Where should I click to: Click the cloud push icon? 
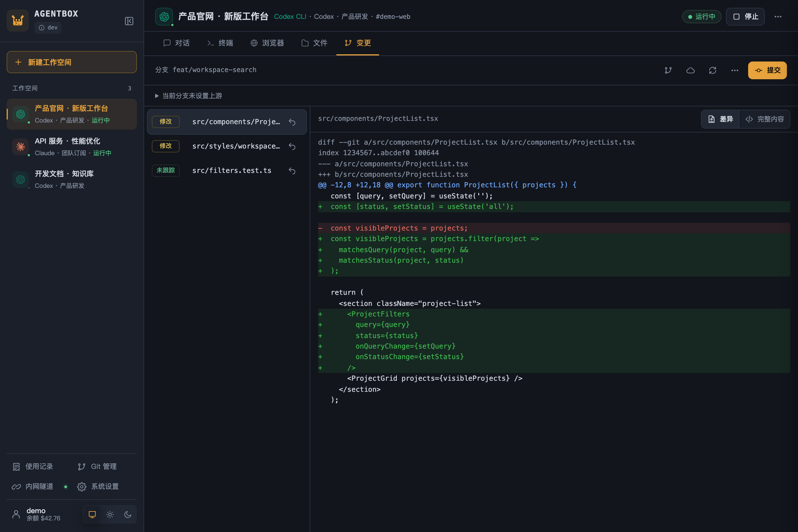point(690,70)
